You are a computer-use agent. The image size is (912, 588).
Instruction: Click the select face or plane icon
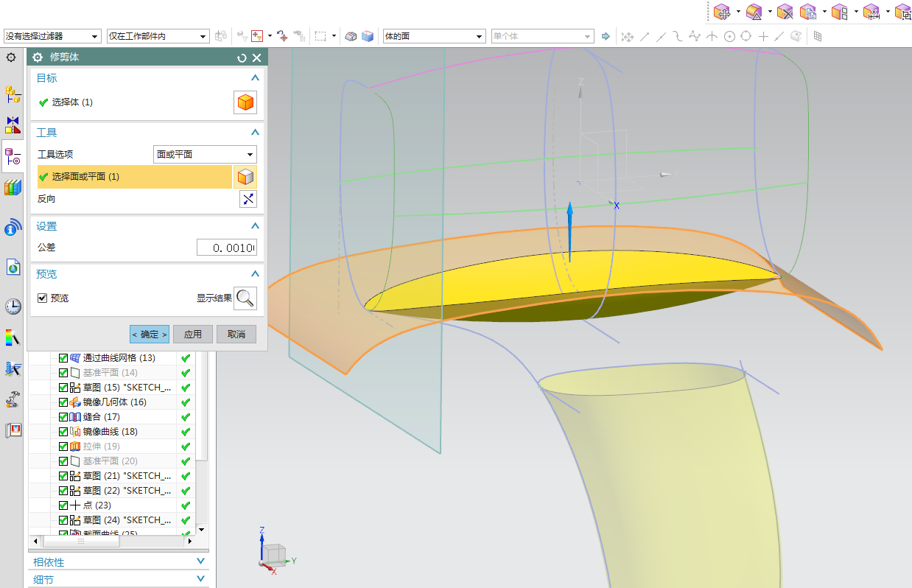247,177
